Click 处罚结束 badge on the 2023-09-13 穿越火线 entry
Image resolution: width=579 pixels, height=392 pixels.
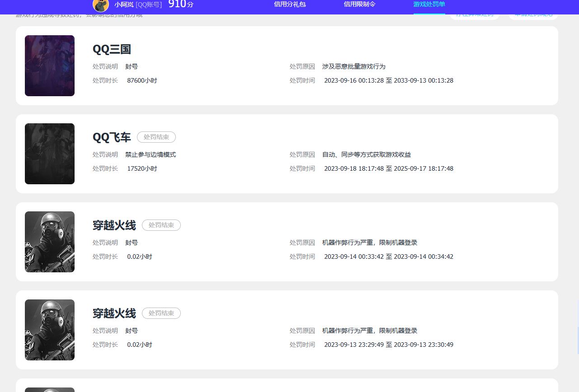[x=161, y=313]
